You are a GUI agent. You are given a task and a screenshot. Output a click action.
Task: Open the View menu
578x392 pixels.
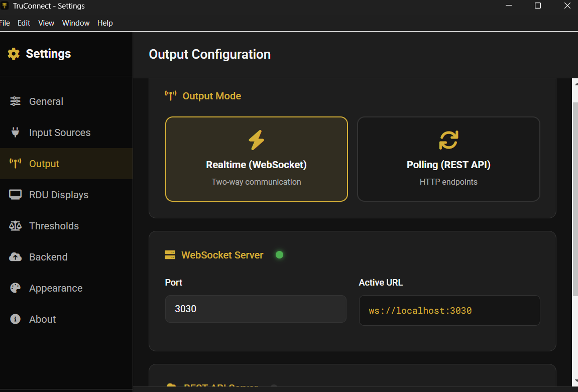click(x=46, y=23)
